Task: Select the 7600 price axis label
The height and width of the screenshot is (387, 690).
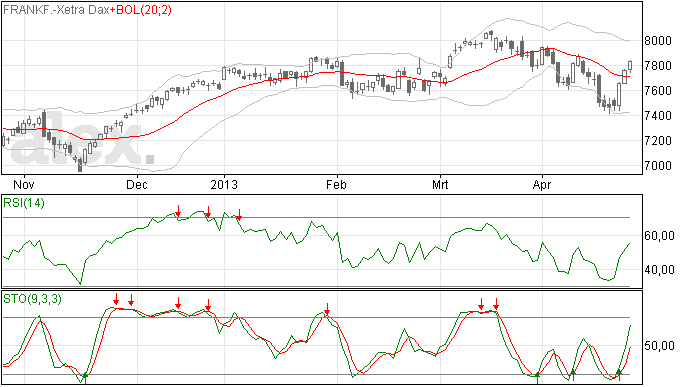Action: (658, 91)
